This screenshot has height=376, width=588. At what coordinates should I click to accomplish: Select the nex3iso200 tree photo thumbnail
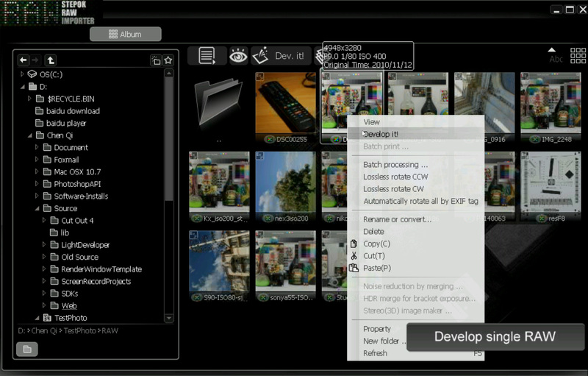tap(286, 182)
